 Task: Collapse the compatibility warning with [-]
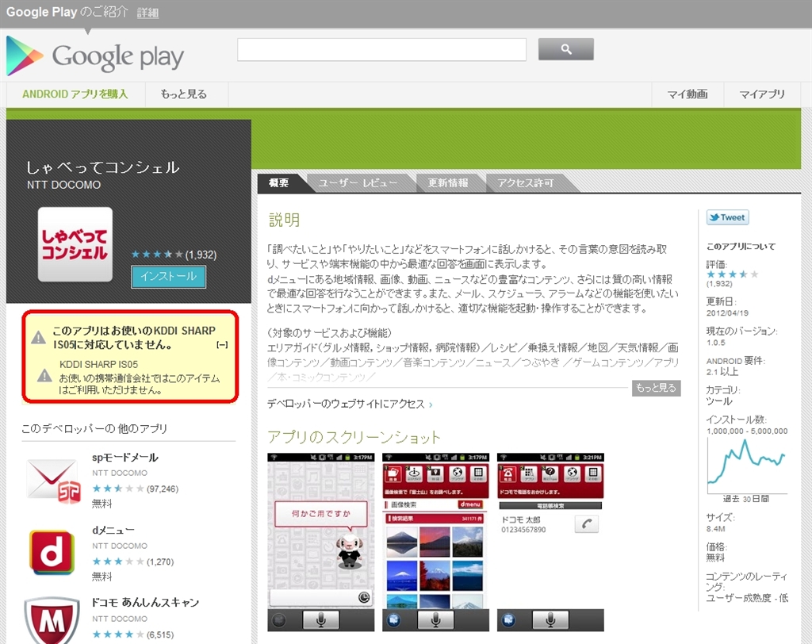coord(222,345)
